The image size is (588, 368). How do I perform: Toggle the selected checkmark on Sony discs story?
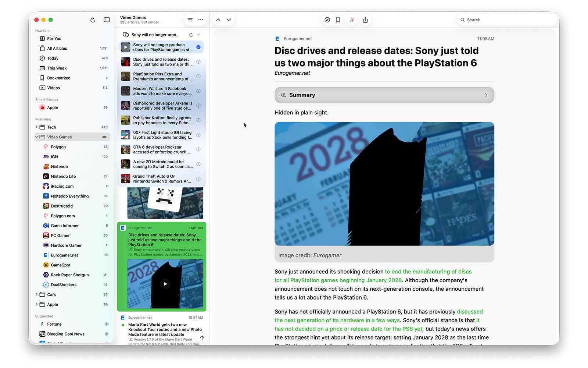[x=198, y=47]
